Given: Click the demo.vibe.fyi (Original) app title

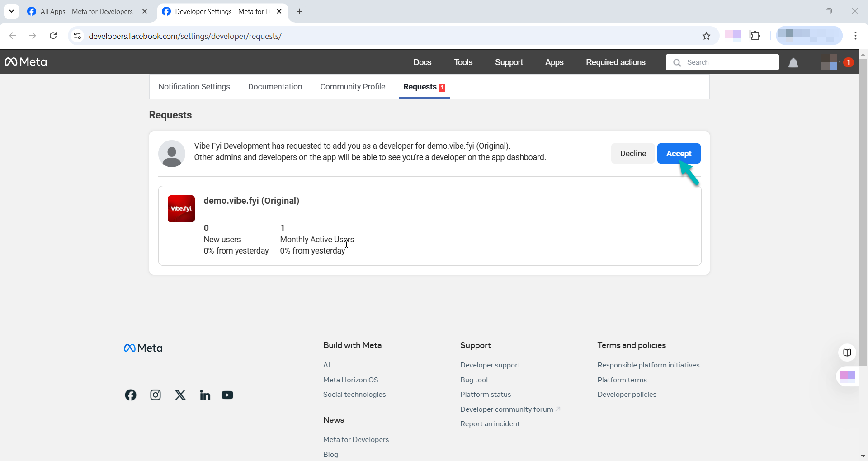Looking at the screenshot, I should point(251,201).
